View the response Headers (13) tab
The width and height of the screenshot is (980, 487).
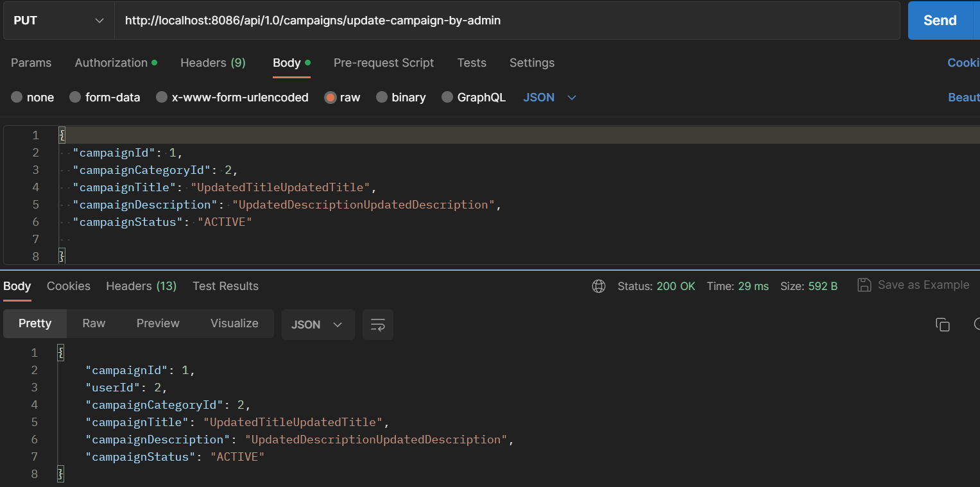click(x=141, y=286)
